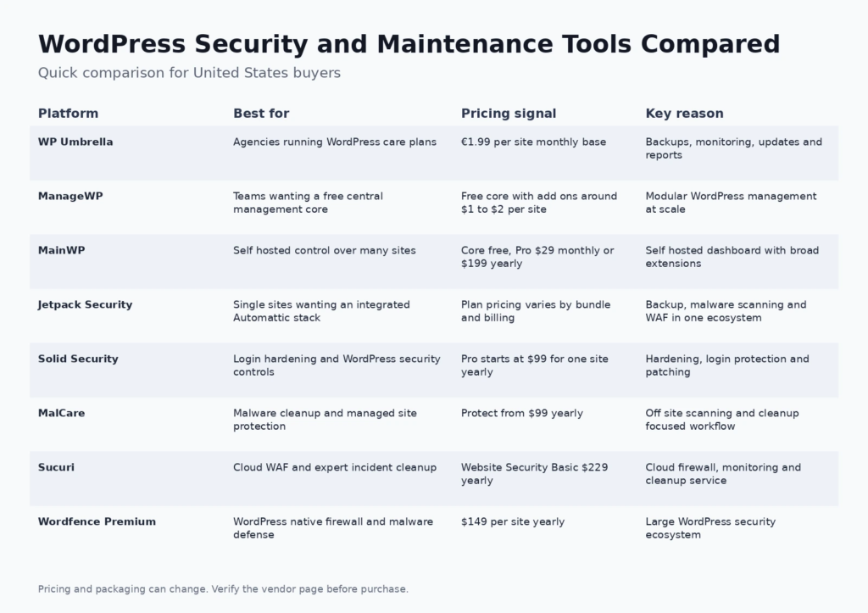Open the ManageWP row name
868x613 pixels.
70,196
